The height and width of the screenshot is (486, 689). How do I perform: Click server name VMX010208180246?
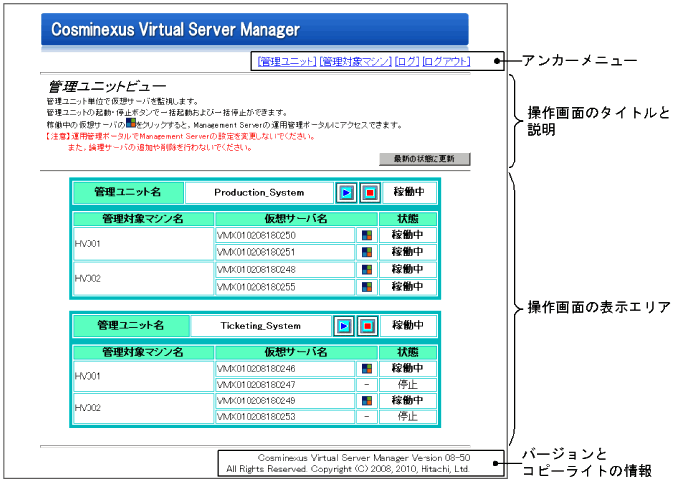tap(256, 368)
